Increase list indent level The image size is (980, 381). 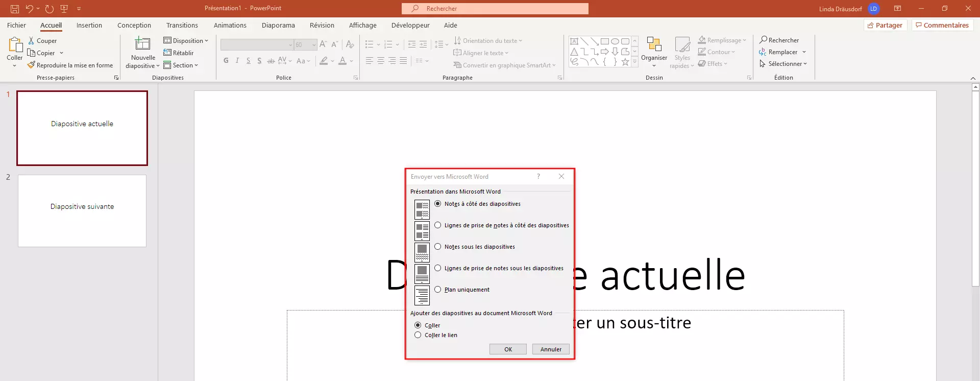423,44
